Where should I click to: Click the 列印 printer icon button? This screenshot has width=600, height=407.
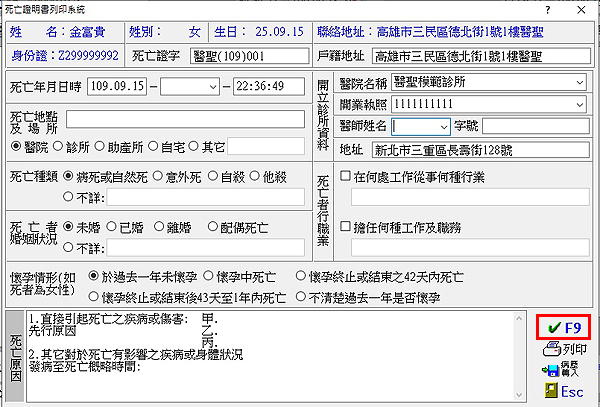562,349
